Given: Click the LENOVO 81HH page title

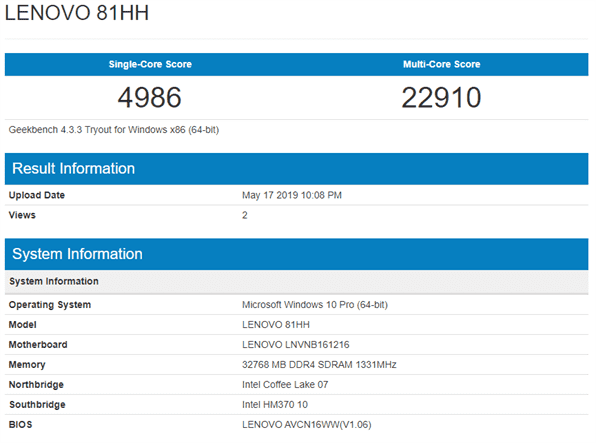Looking at the screenshot, I should pos(77,13).
